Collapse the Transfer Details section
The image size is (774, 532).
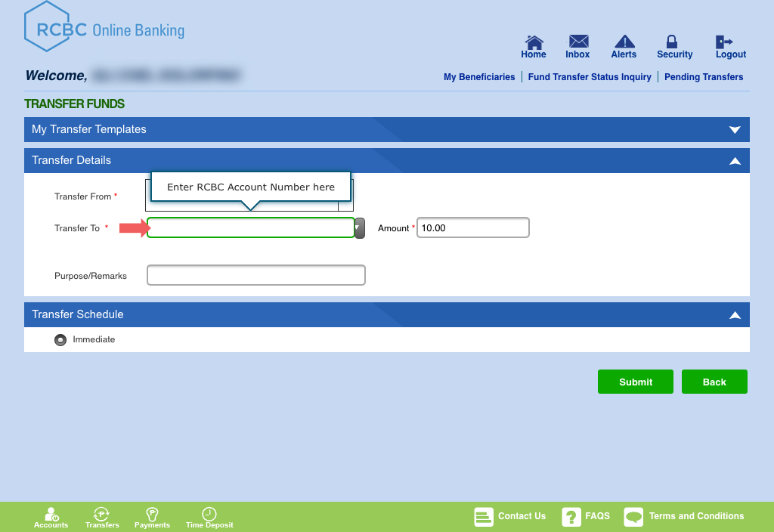735,161
